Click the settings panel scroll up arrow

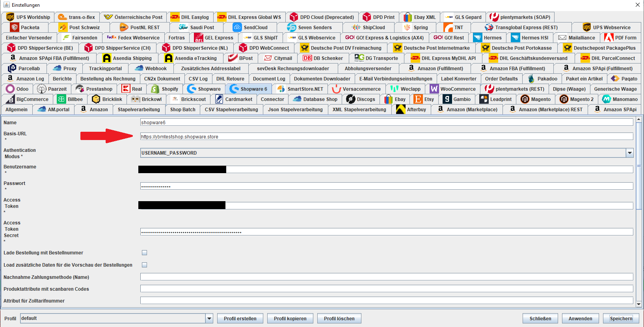coord(639,119)
